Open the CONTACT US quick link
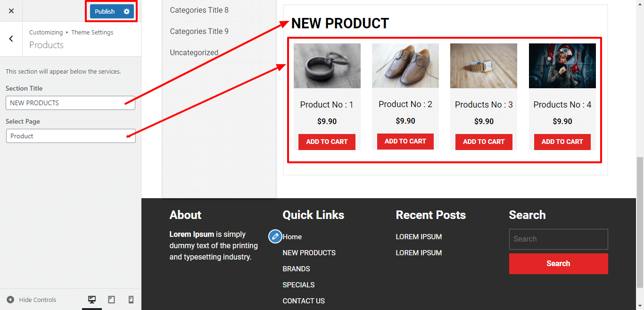644x310 pixels. pos(304,301)
